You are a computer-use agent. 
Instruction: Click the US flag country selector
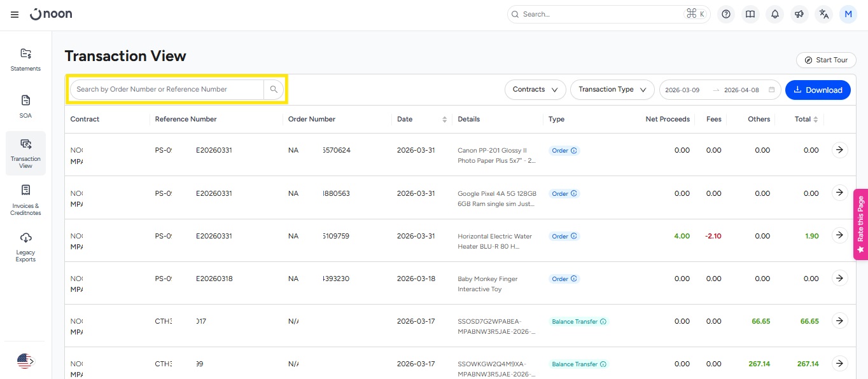(x=25, y=361)
